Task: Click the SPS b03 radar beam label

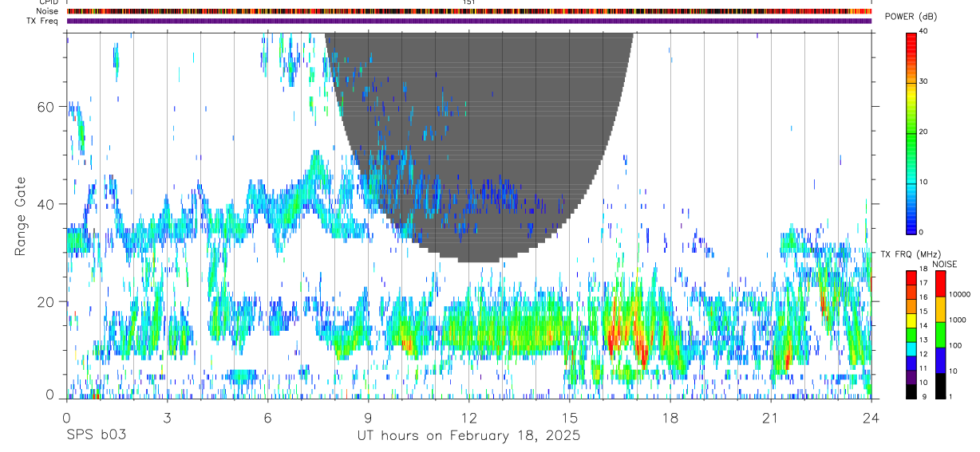Action: (95, 435)
